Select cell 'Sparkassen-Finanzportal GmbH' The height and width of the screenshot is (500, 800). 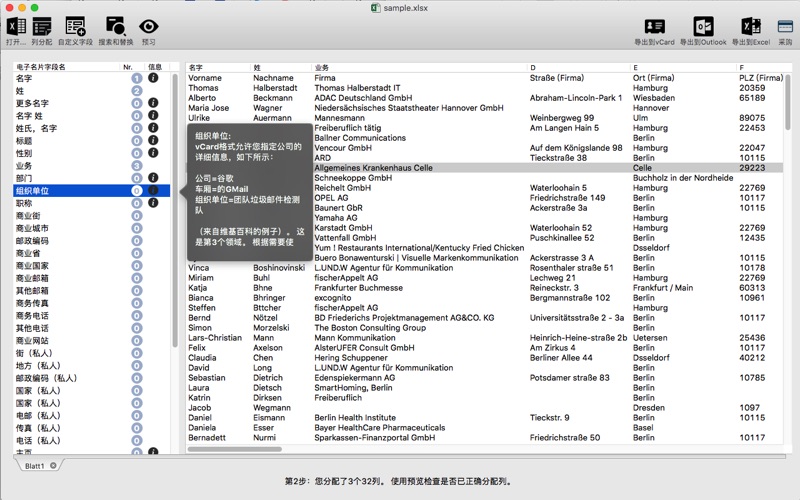click(x=374, y=437)
